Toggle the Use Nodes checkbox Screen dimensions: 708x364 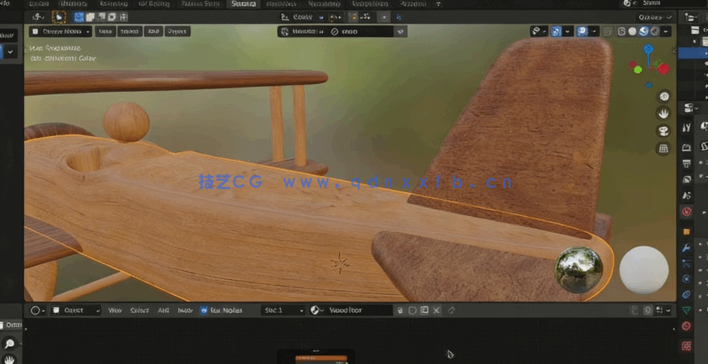(204, 310)
